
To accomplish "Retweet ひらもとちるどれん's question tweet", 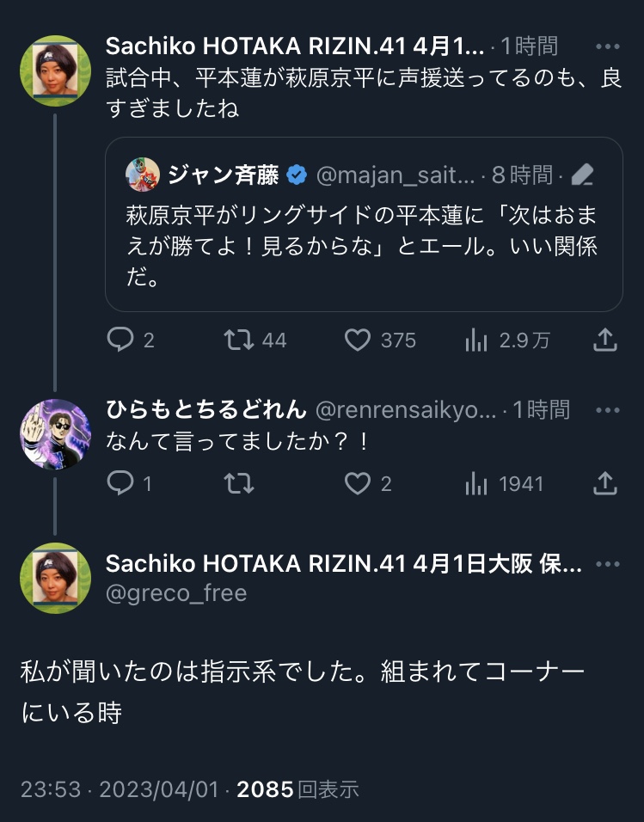I will coord(238,483).
